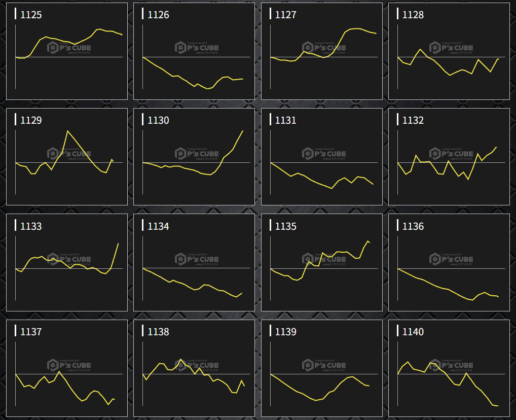Open the graph card numbered 1136
Image resolution: width=516 pixels, height=420 pixels.
pyautogui.click(x=449, y=262)
